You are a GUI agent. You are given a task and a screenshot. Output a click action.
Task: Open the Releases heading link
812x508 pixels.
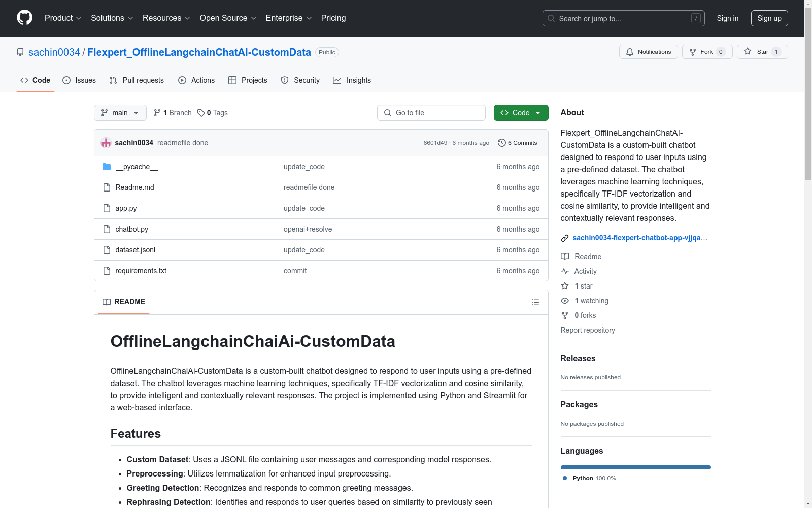578,358
